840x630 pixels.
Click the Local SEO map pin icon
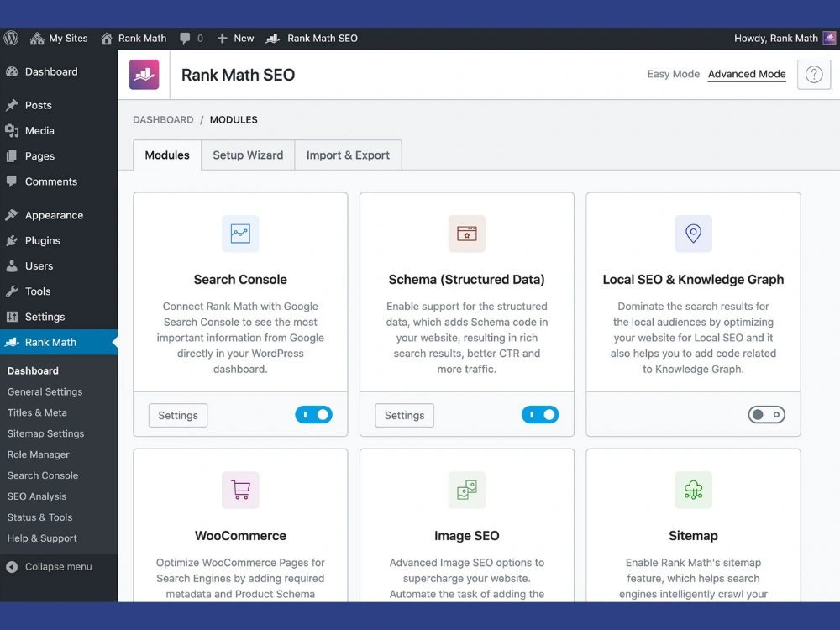pyautogui.click(x=693, y=234)
